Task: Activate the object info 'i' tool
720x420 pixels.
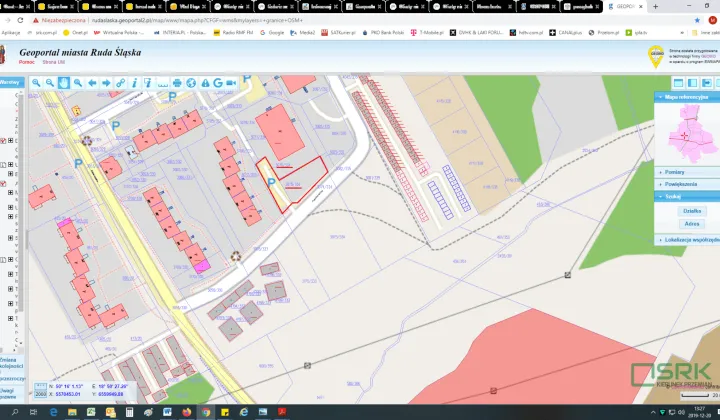Action: (134, 82)
